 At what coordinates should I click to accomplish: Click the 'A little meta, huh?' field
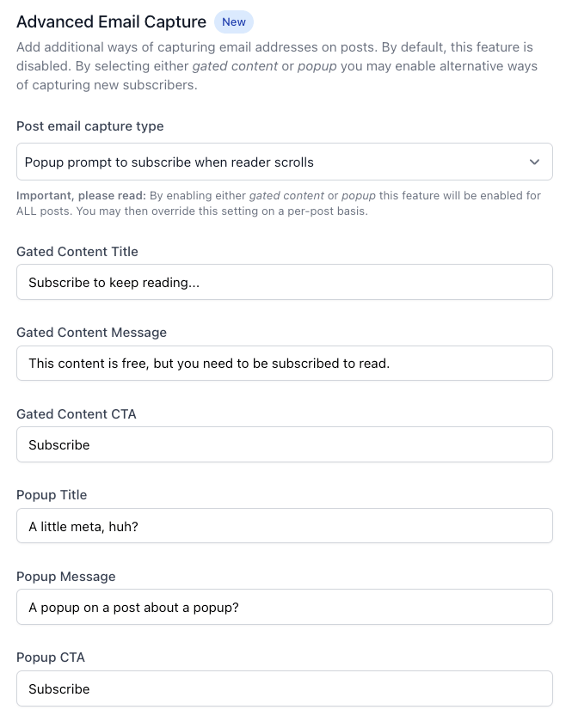pos(285,526)
